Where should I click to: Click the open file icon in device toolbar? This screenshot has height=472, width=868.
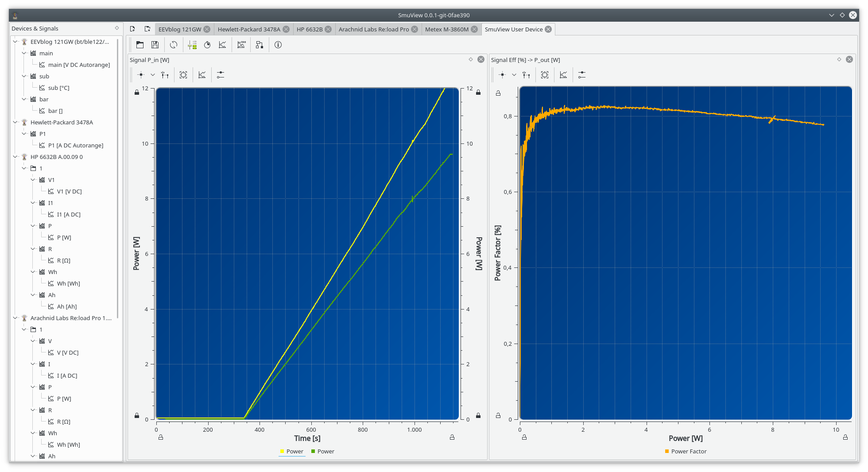(x=140, y=45)
